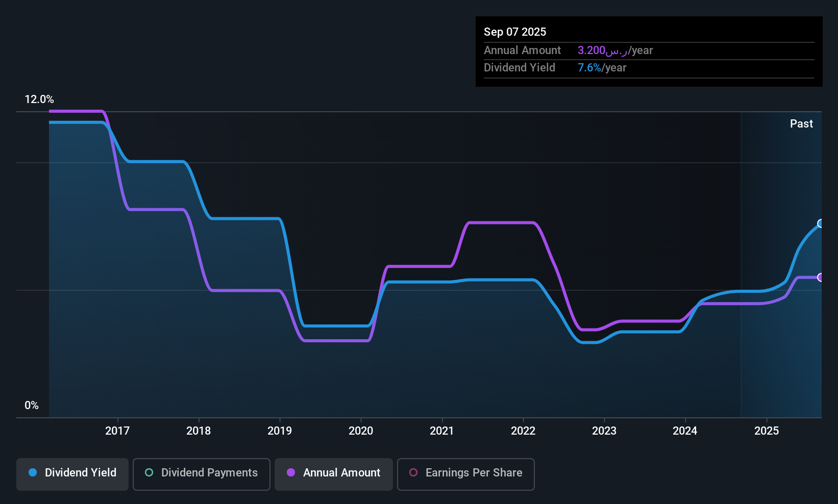The width and height of the screenshot is (838, 504).
Task: Select the 2021 x-axis label
Action: (x=442, y=431)
